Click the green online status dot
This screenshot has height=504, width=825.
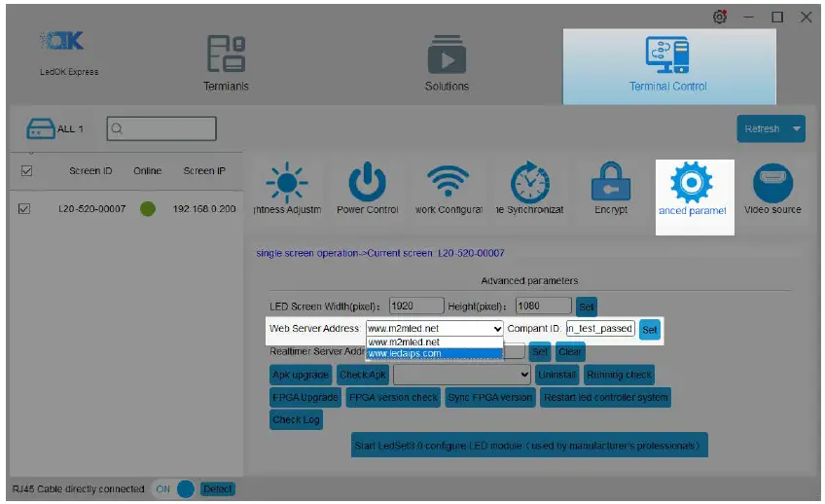point(148,209)
